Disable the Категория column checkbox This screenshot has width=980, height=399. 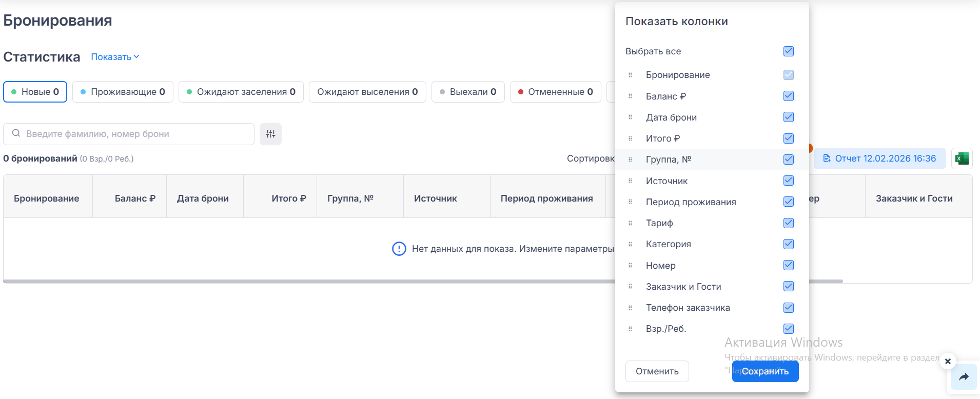pos(789,244)
